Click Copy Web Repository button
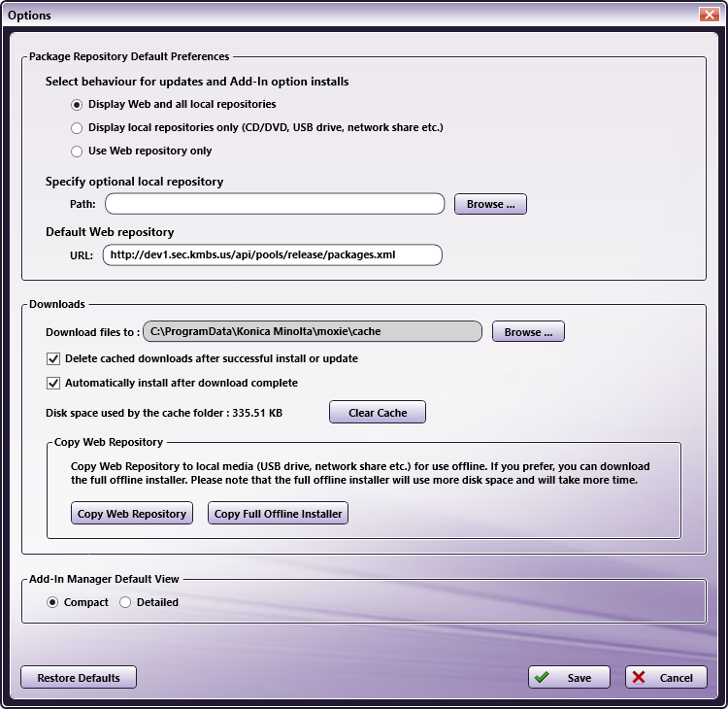The height and width of the screenshot is (709, 728). click(131, 513)
